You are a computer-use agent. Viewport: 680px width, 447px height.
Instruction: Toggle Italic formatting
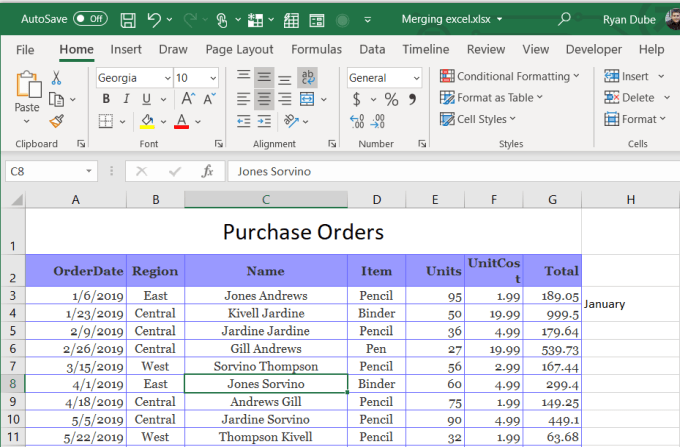coord(127,99)
